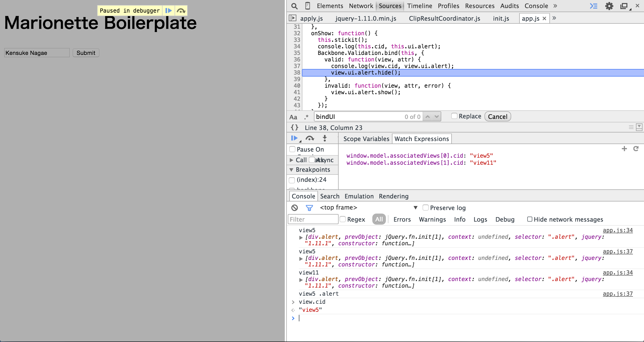This screenshot has height=342, width=644.
Task: Switch to the Watch Expressions tab
Action: click(421, 139)
